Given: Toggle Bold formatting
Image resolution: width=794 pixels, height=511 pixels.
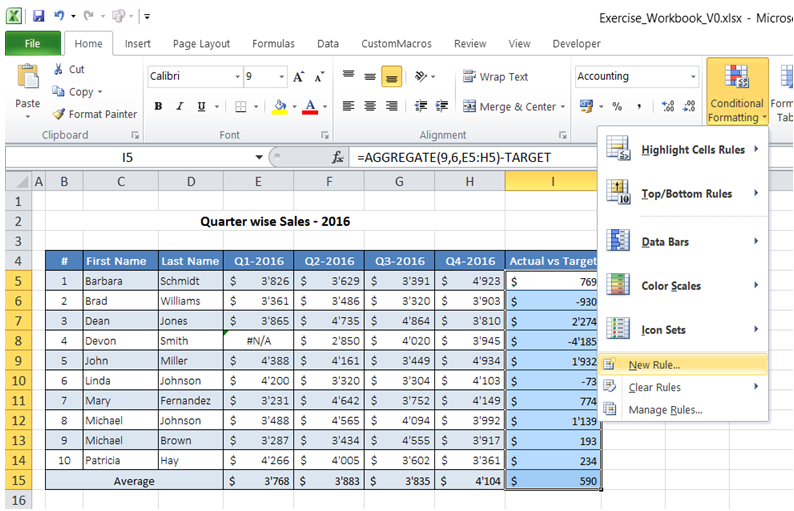Looking at the screenshot, I should point(158,107).
